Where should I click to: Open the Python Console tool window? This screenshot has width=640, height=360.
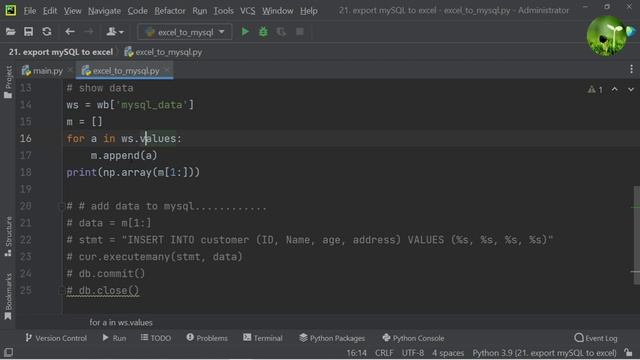[x=413, y=338]
